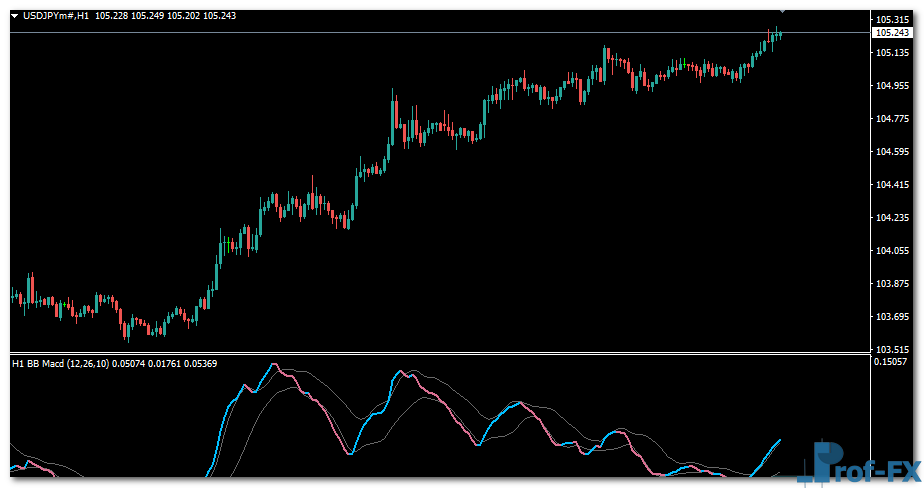
Task: Click the current price tag 105.243
Action: coord(890,33)
